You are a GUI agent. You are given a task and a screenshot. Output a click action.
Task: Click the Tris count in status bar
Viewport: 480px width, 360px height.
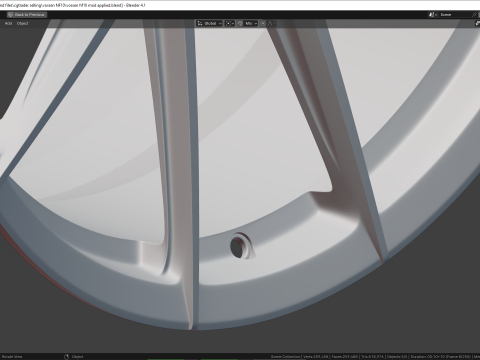(x=372, y=357)
